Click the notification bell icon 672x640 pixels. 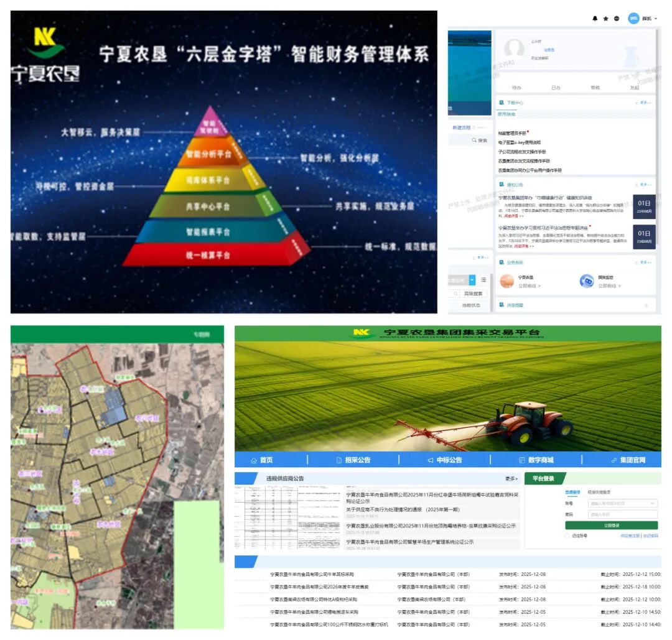pos(595,19)
